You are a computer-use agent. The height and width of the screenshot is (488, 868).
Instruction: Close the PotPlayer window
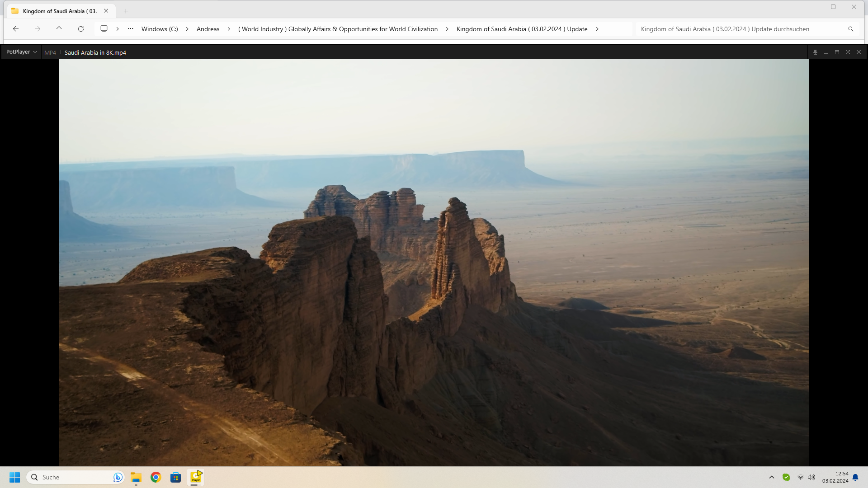[859, 52]
